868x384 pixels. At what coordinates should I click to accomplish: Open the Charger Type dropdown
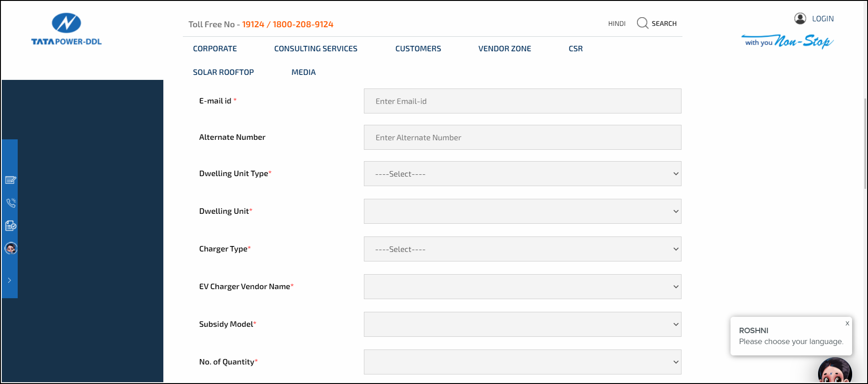[x=523, y=249]
